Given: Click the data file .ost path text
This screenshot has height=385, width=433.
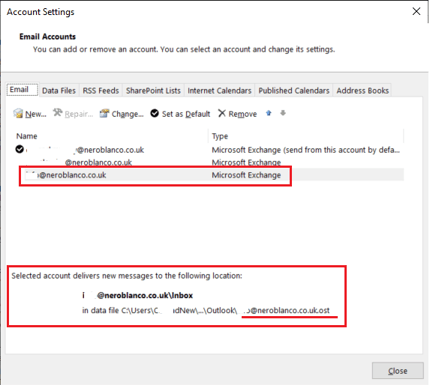Looking at the screenshot, I should [206, 310].
